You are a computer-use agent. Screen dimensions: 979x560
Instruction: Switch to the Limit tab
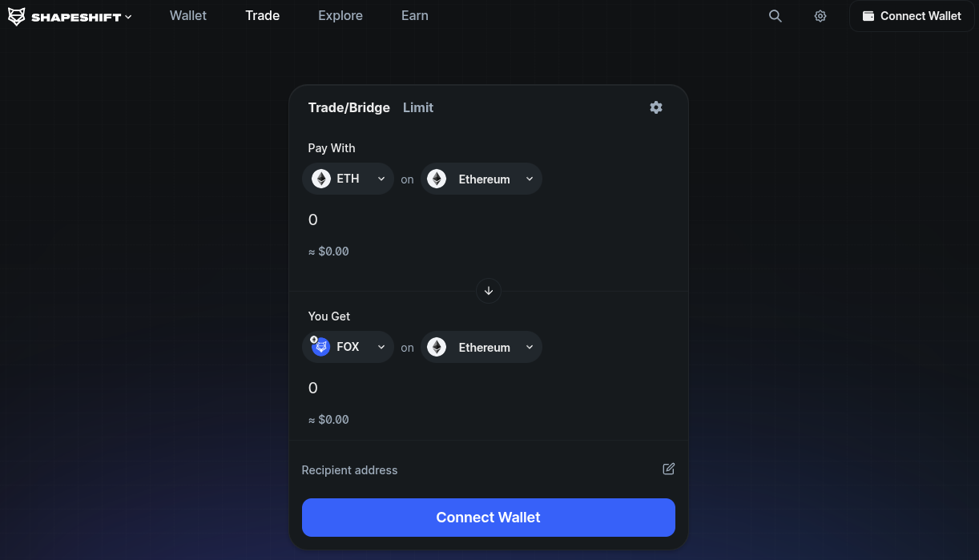pyautogui.click(x=418, y=107)
